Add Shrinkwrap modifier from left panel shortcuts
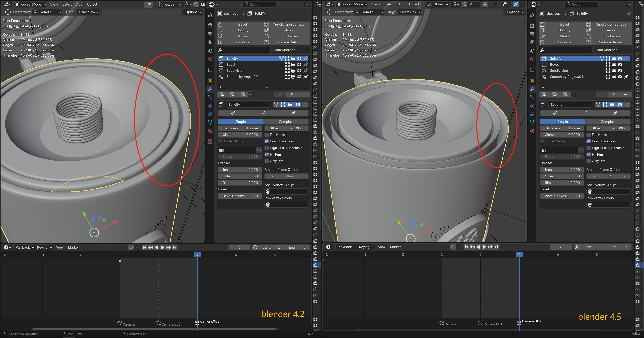Screen dimensions: 644x338 [x=287, y=36]
